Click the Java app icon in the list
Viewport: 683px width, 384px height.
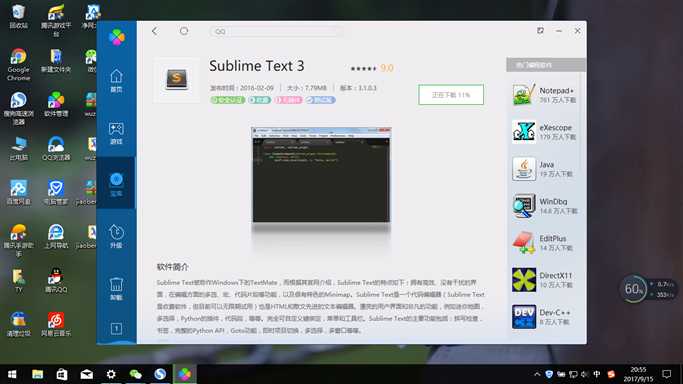pos(524,169)
